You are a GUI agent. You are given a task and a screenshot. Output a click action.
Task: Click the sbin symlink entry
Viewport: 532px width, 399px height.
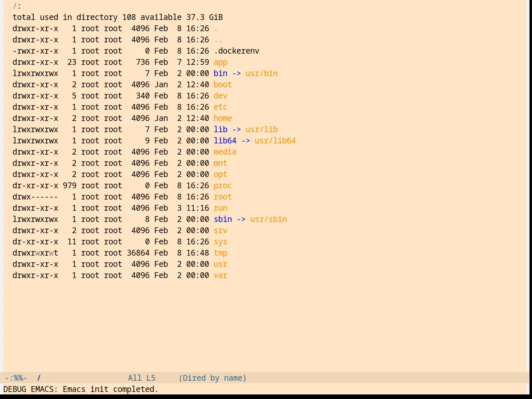[223, 219]
